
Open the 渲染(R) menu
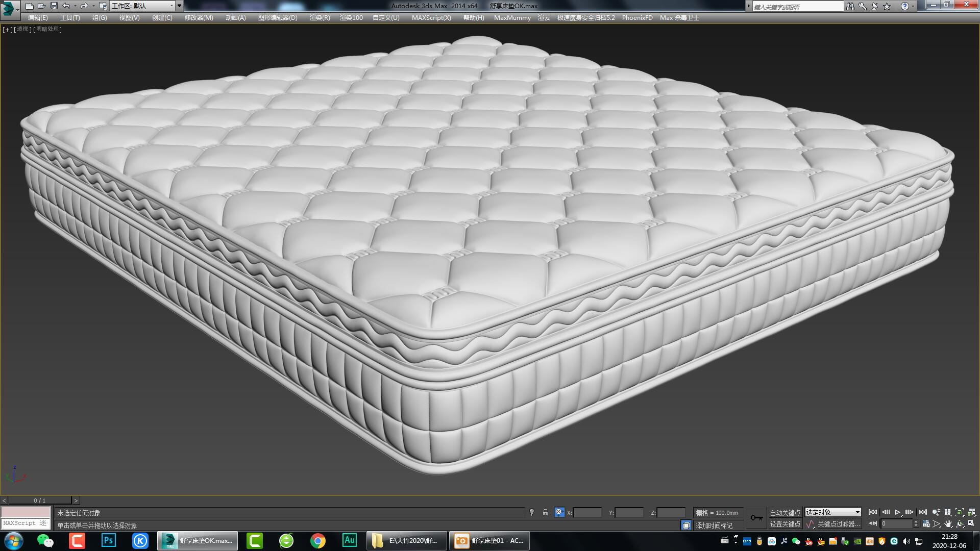(320, 17)
